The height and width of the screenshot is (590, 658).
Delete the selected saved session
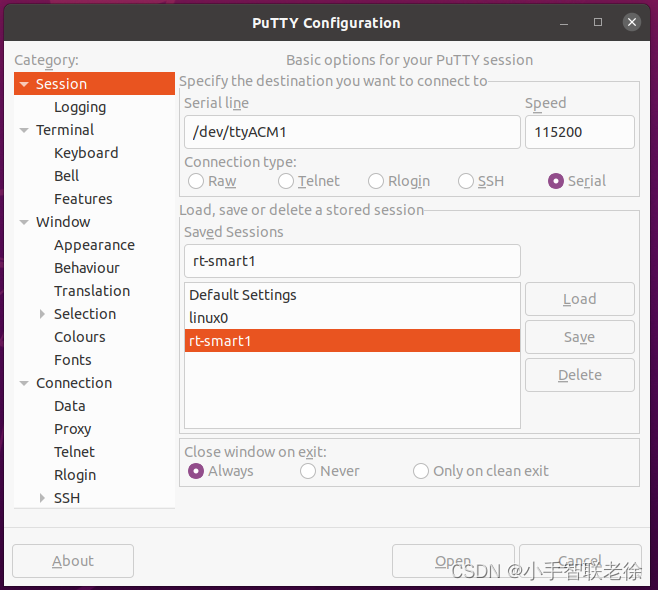[x=579, y=375]
